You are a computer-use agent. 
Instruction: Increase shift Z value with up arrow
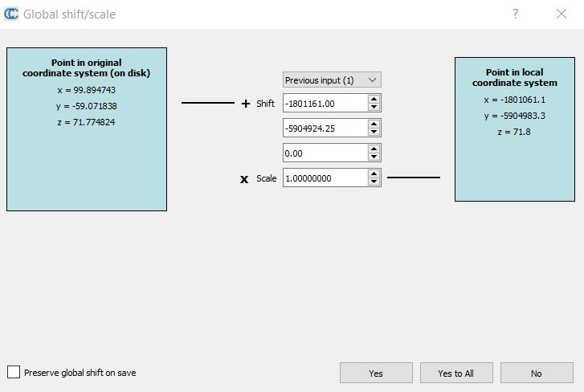tap(374, 149)
